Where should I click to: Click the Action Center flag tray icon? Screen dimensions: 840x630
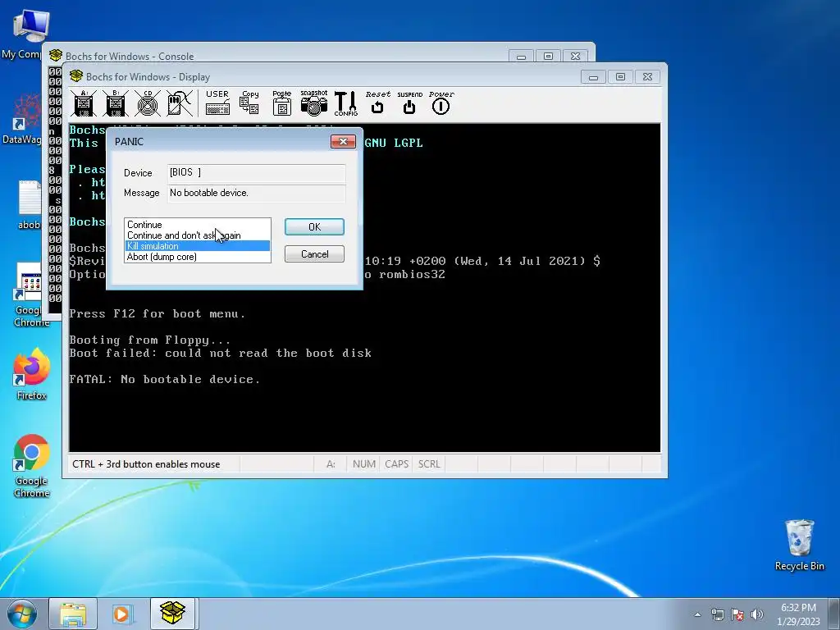[737, 614]
